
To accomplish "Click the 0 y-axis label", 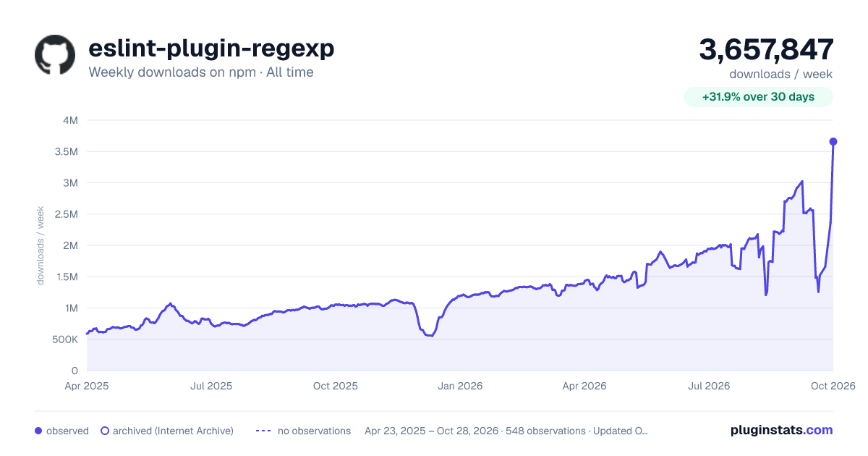I will click(x=75, y=371).
